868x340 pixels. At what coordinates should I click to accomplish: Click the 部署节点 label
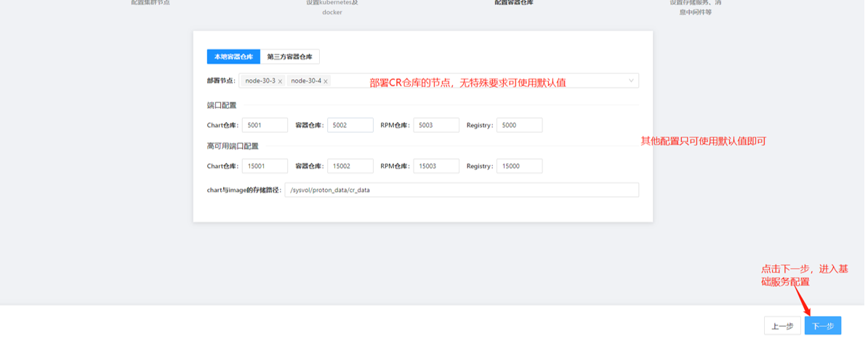[x=222, y=81]
